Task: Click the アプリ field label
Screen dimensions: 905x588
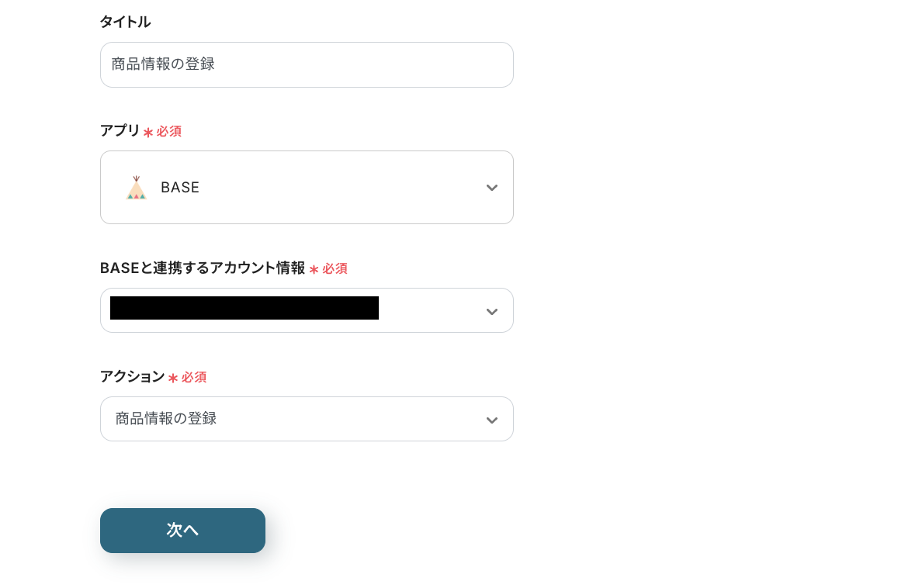Action: (x=120, y=130)
